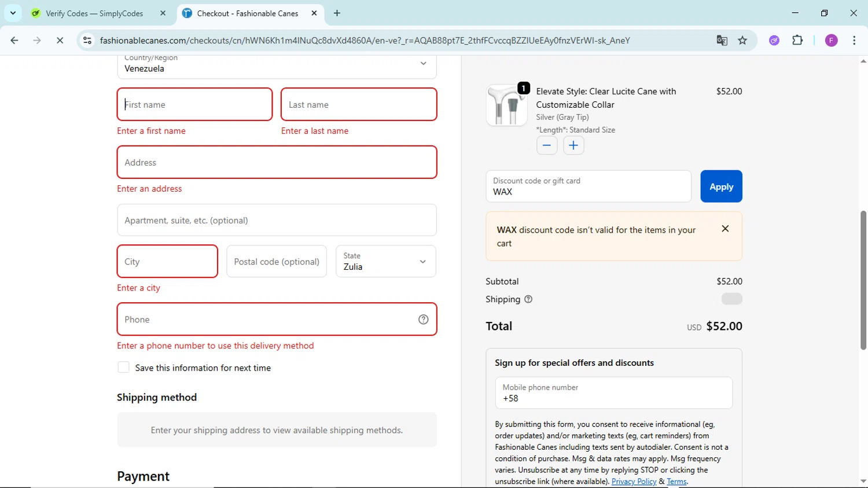Click the Payment heading

point(143,476)
